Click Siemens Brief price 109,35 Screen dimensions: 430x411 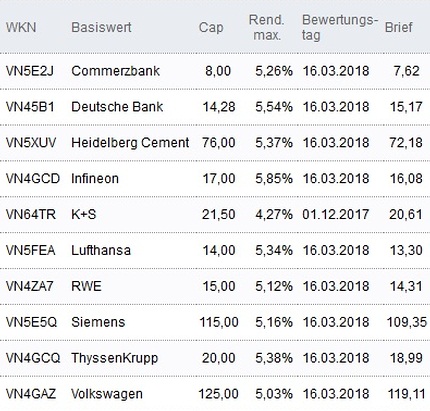pyautogui.click(x=407, y=322)
